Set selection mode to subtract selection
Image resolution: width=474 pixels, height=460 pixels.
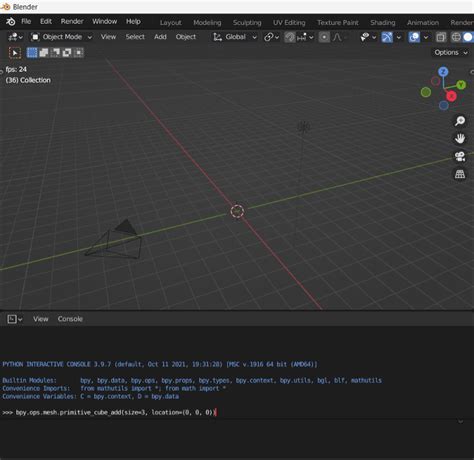coord(55,52)
